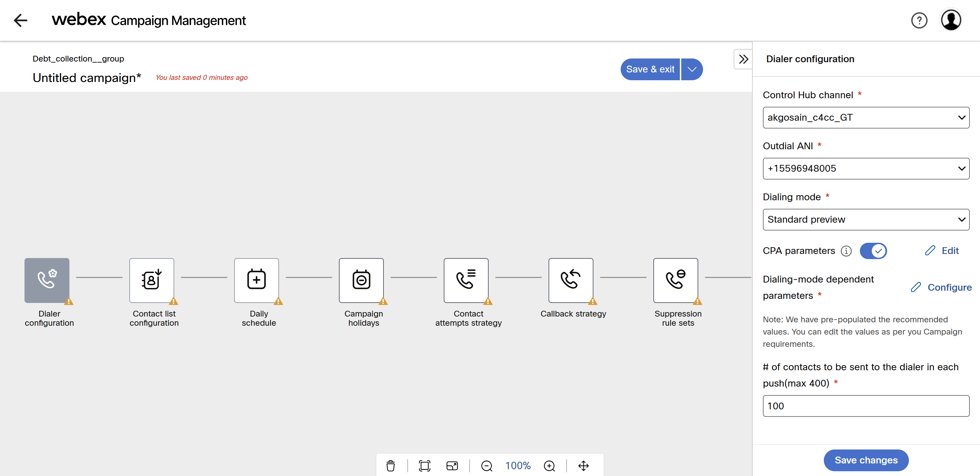Open the Contact attempts strategy node
980x476 pixels.
click(x=466, y=280)
